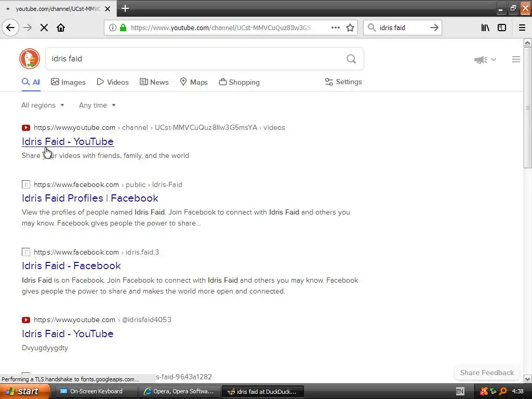
Task: Click the forward navigation arrow
Action: [x=28, y=28]
